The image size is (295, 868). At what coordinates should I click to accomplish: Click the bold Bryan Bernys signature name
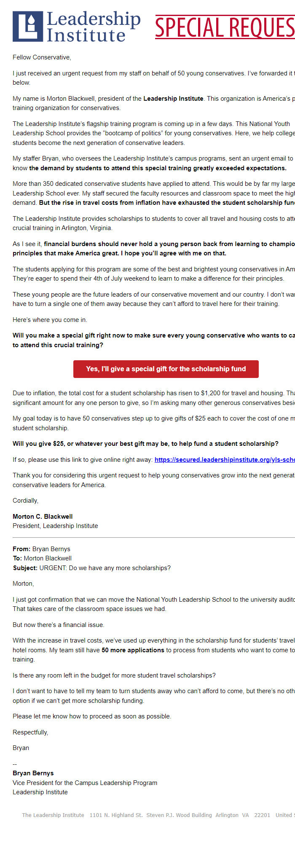click(x=33, y=773)
